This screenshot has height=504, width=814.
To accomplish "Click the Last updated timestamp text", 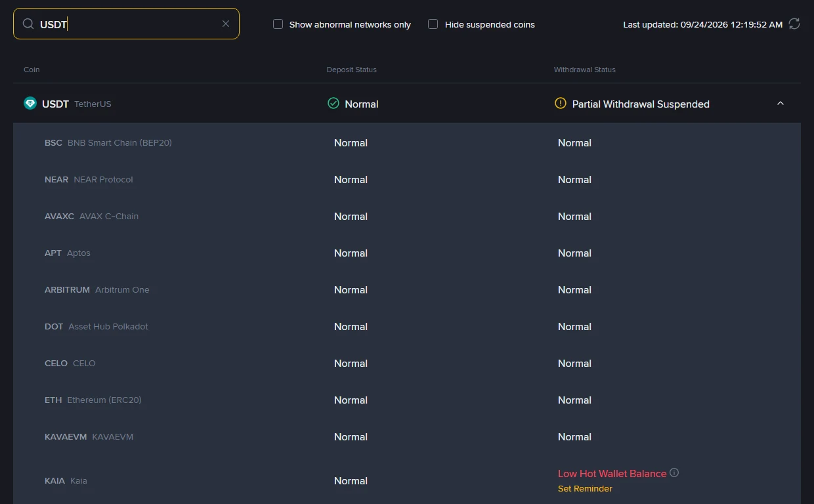I will click(x=702, y=24).
